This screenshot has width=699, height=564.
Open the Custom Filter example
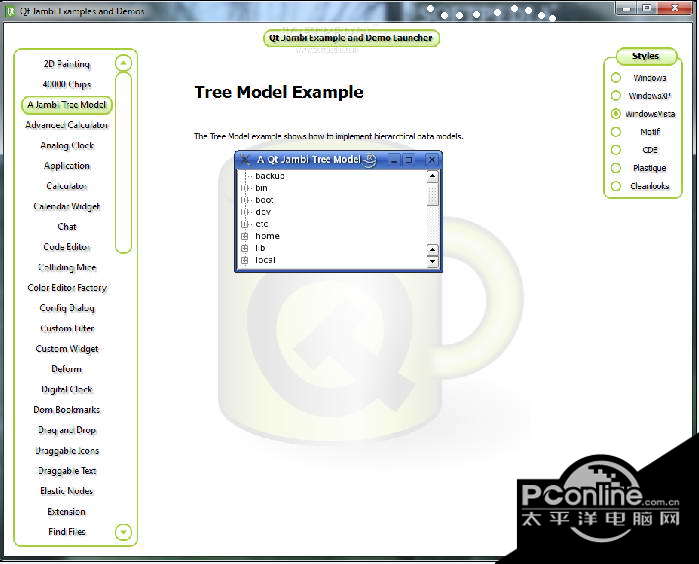pos(67,329)
